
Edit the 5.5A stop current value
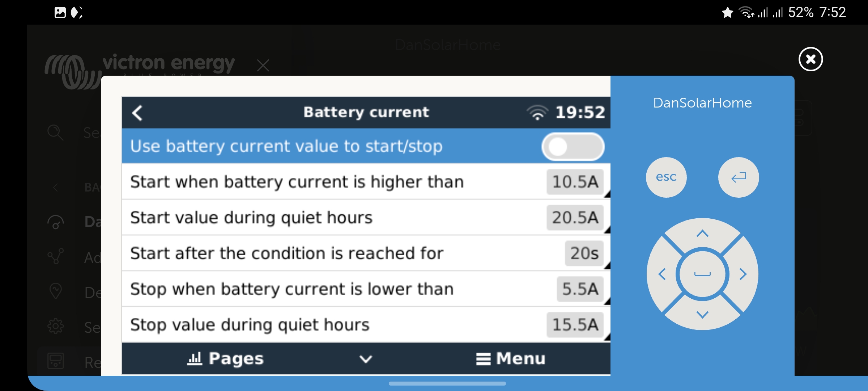(x=580, y=289)
